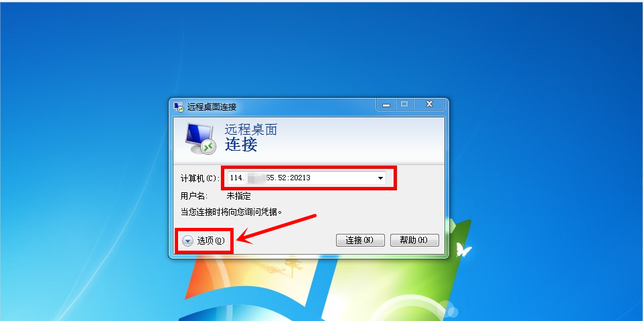This screenshot has width=644, height=321.
Task: Click the 远程桌面 header text
Action: [251, 129]
